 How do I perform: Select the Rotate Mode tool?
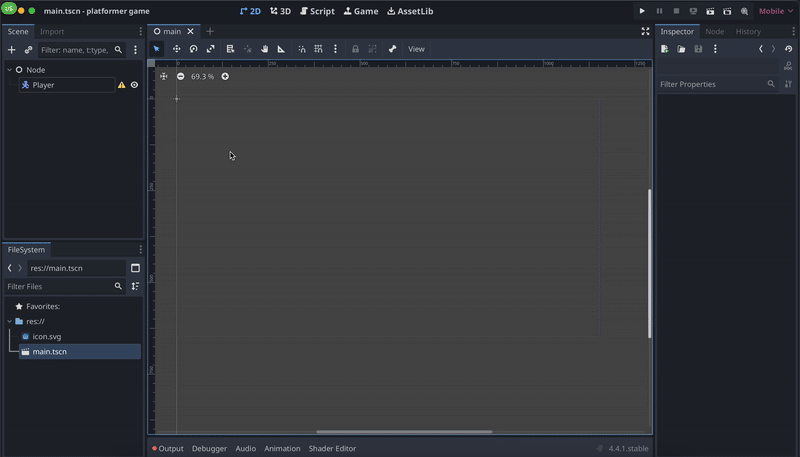pos(193,49)
